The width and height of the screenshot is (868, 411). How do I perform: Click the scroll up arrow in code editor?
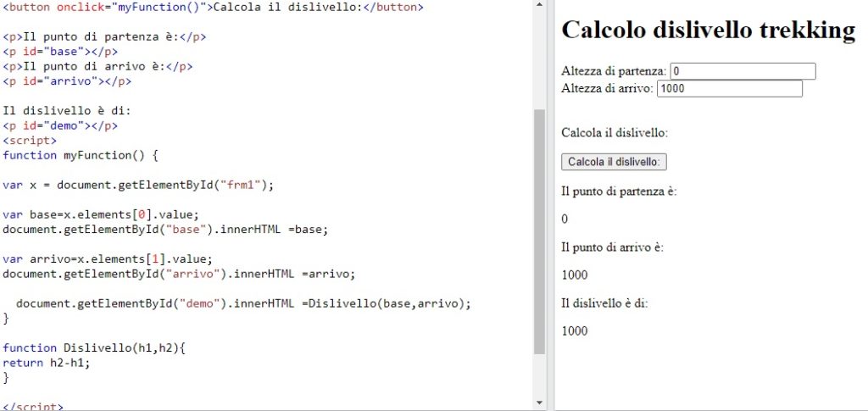(539, 7)
